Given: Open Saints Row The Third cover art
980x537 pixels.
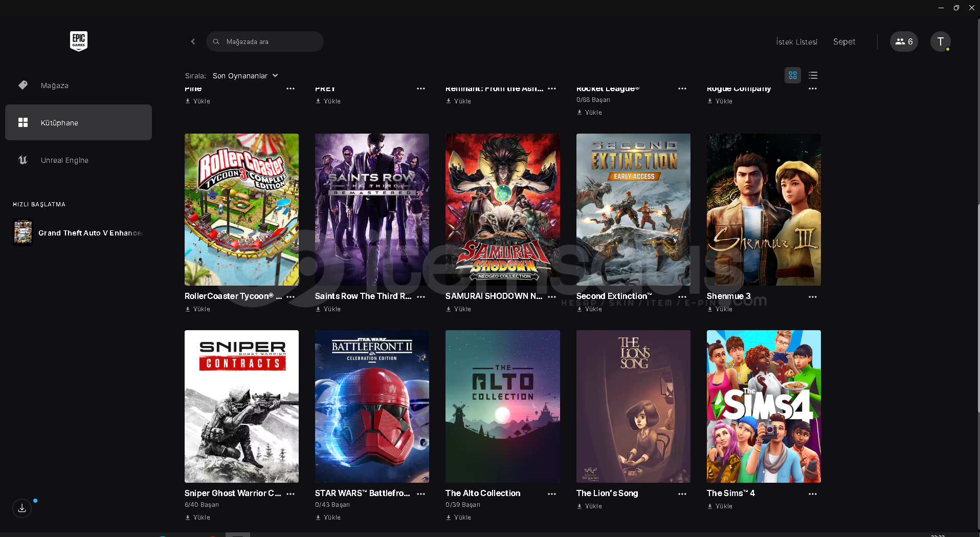Looking at the screenshot, I should click(372, 210).
